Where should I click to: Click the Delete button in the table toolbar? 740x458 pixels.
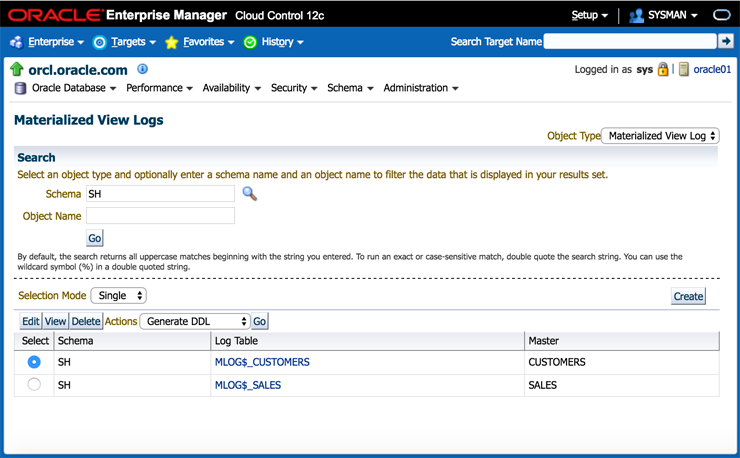[86, 322]
